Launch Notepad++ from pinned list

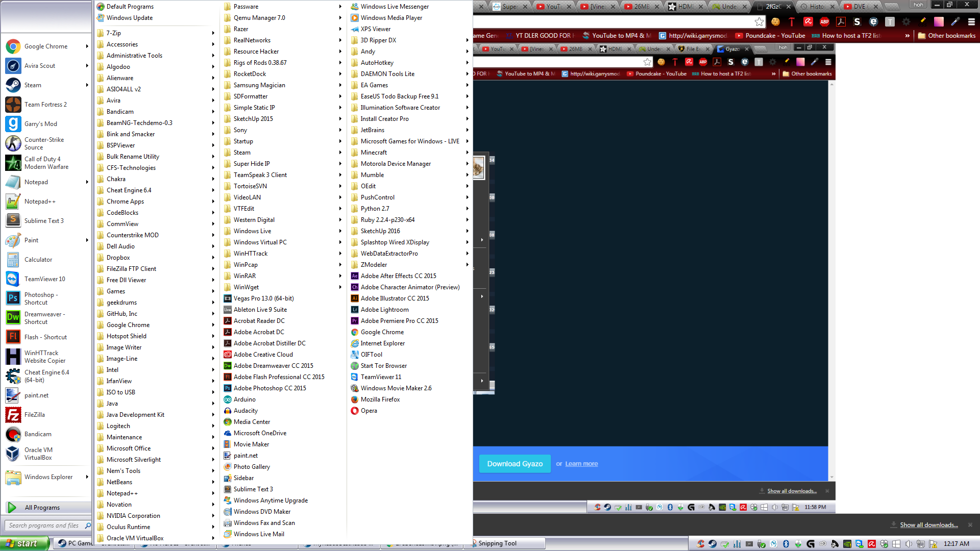45,202
